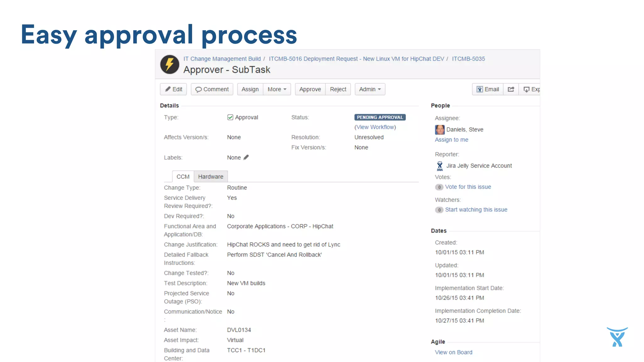Click Implementation Completion Date 10/27/15 03:41 PM
This screenshot has width=644, height=362.
coord(459,321)
